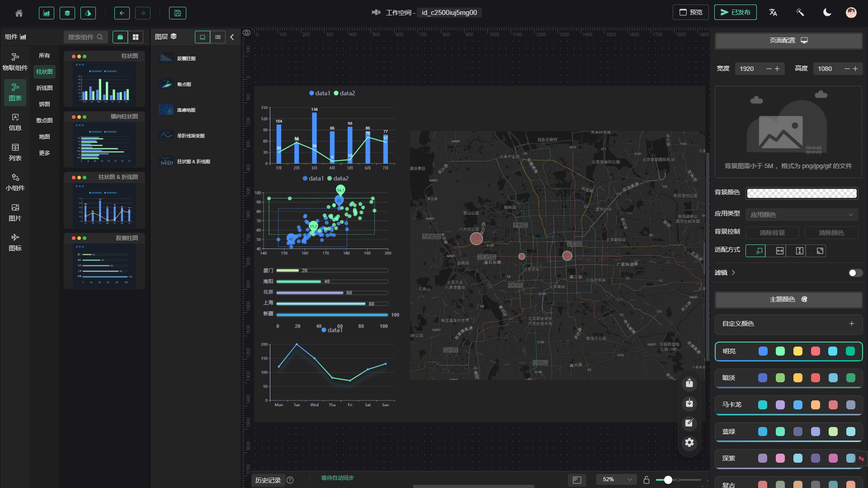
Task: Toggle canvas visibility eye icon
Action: click(x=246, y=33)
